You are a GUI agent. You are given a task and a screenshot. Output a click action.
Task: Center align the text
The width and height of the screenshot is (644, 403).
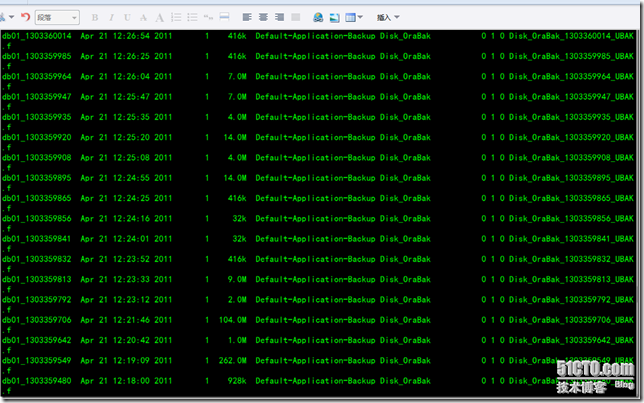click(263, 17)
